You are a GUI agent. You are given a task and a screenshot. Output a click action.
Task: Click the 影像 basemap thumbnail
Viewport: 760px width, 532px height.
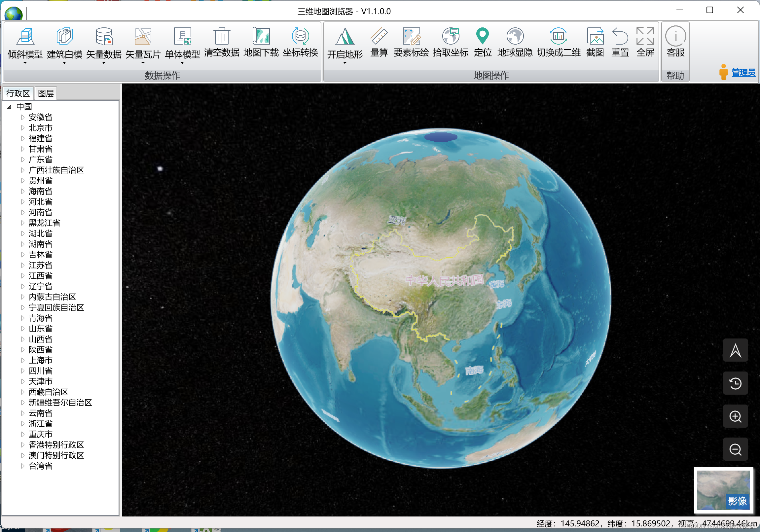click(723, 490)
